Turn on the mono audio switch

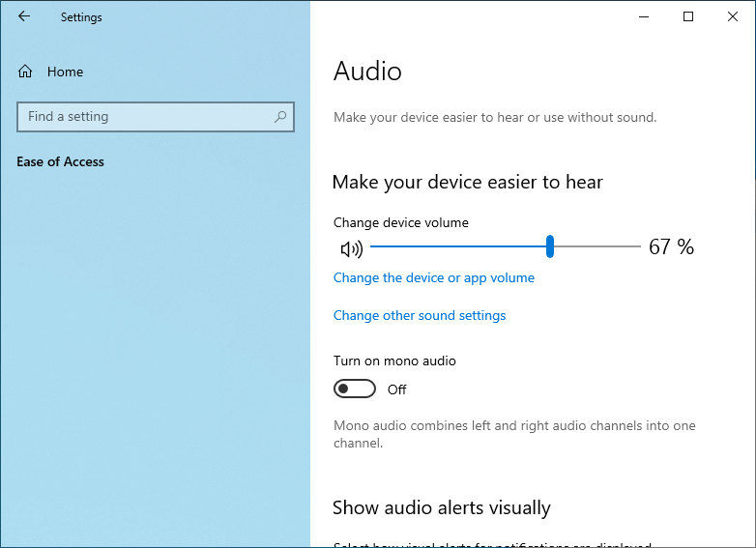pyautogui.click(x=354, y=389)
